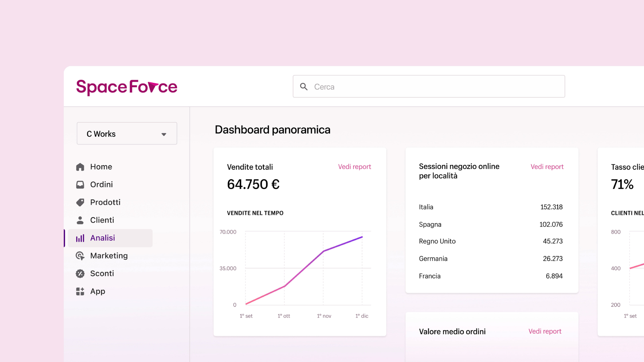
Task: Go to the Ordini section
Action: 101,185
